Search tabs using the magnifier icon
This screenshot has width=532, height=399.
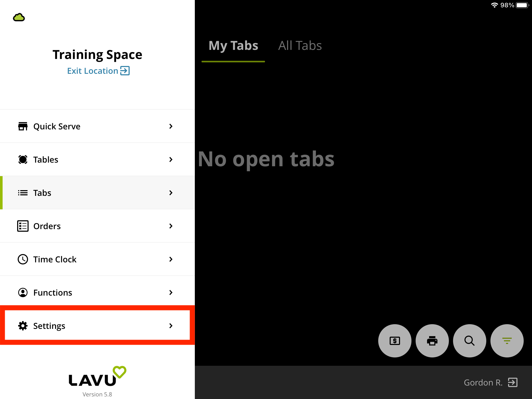(x=469, y=341)
